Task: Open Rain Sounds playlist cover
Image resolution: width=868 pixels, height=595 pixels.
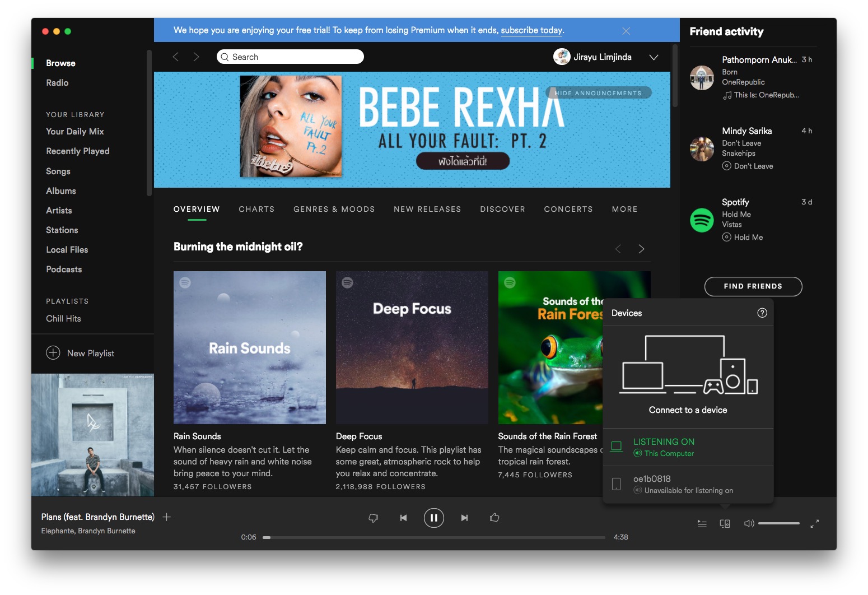Action: pos(250,347)
